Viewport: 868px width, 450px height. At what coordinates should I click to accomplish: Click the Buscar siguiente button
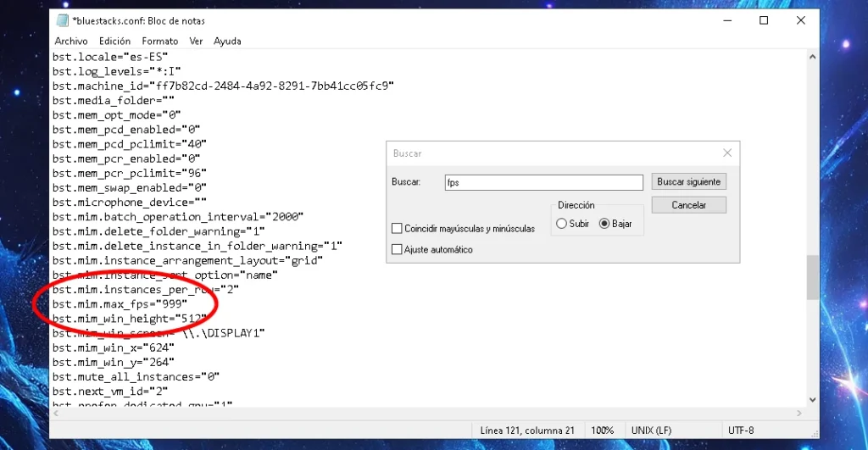[688, 182]
